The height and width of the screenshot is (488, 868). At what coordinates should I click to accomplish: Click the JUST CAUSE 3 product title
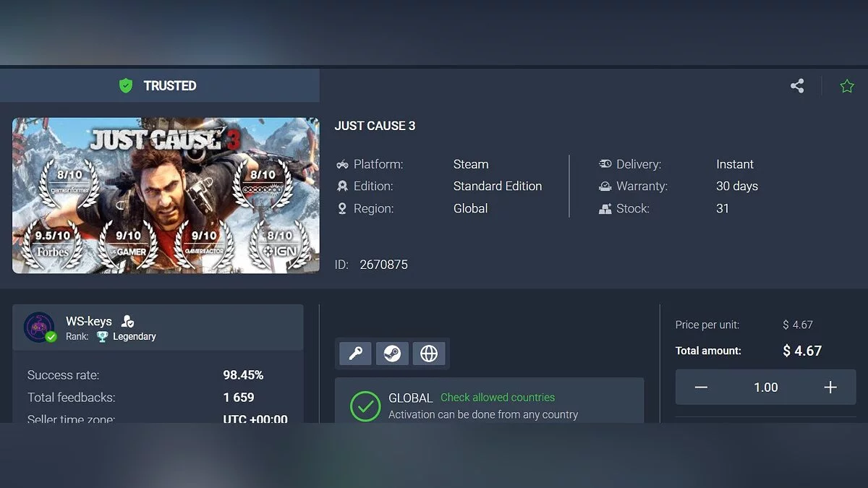(x=375, y=126)
